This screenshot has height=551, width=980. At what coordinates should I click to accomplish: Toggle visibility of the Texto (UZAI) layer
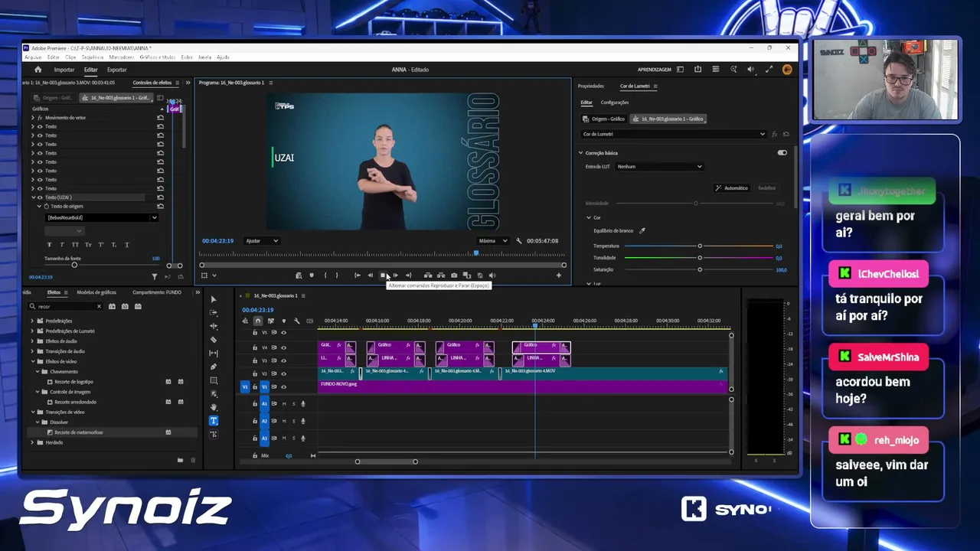40,197
